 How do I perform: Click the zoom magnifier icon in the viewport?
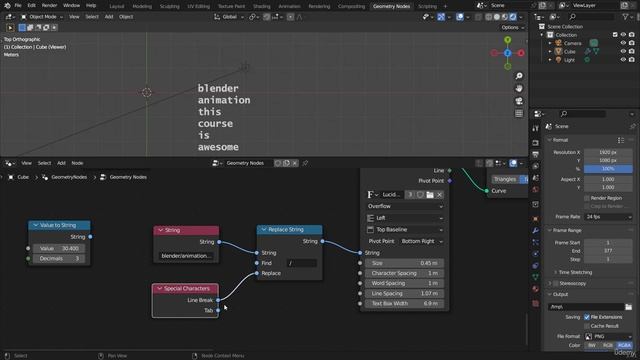pos(519,76)
